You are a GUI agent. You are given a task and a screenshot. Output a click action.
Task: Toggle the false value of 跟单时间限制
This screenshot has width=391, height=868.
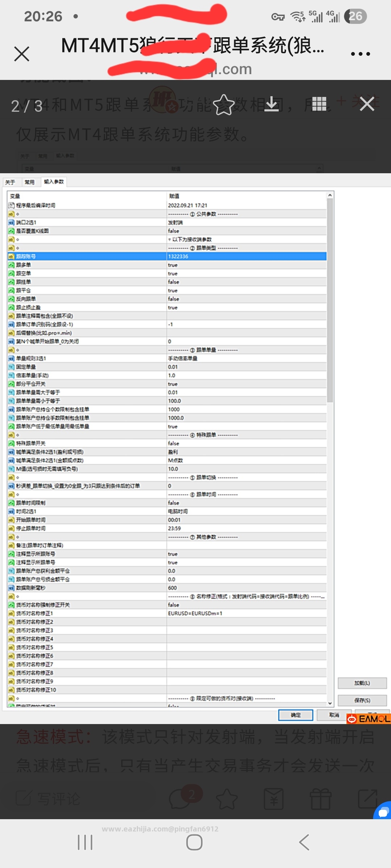(247, 503)
